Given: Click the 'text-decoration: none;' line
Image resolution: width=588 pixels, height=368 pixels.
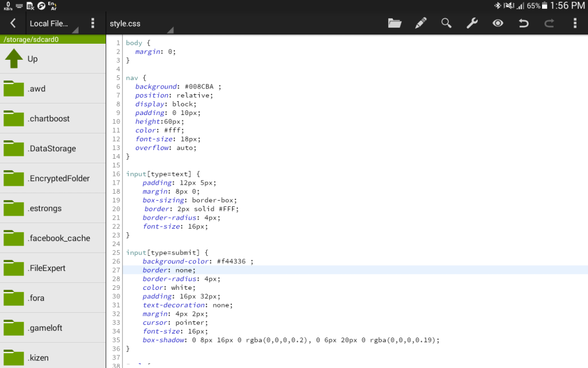Looking at the screenshot, I should click(188, 305).
